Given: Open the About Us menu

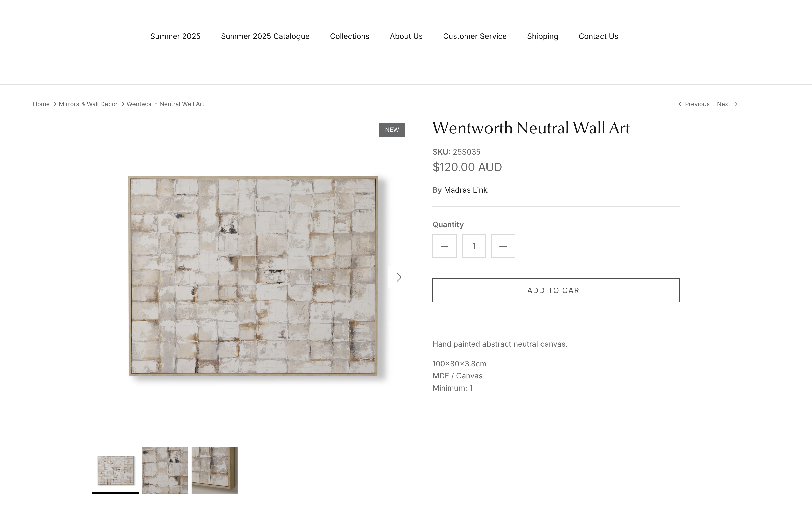Looking at the screenshot, I should tap(406, 36).
